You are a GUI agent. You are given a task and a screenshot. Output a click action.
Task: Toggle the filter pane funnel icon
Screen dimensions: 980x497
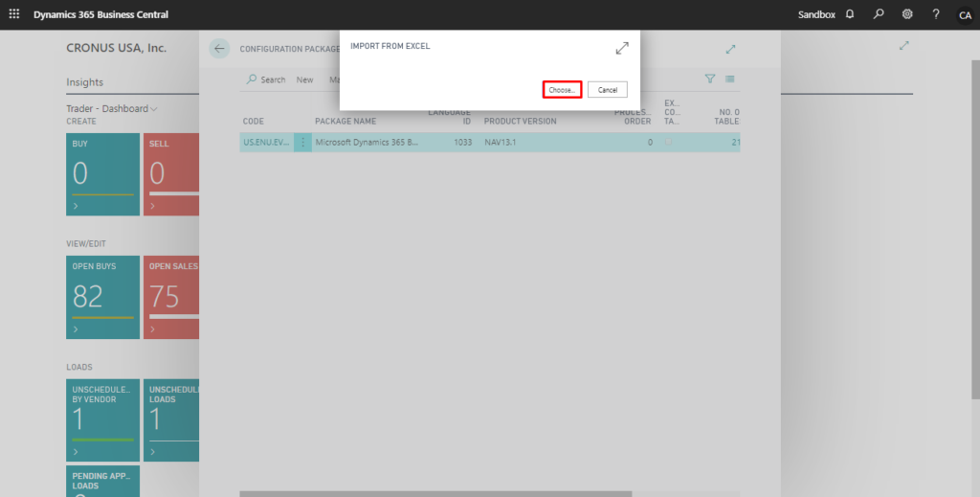[710, 79]
